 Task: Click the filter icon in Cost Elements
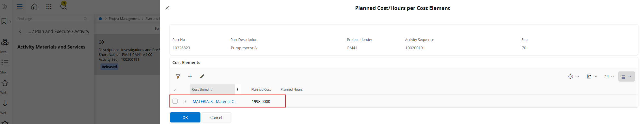coord(178,76)
